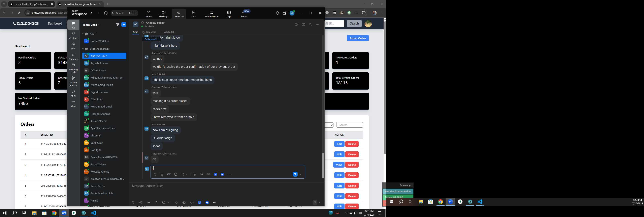
Task: Open the Orders filter dropdown on dashboard
Action: pos(329,125)
